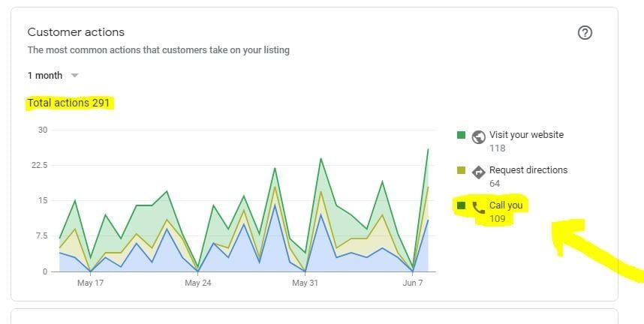The image size is (644, 324).
Task: Expand the time range dropdown arrow
Action: click(74, 76)
